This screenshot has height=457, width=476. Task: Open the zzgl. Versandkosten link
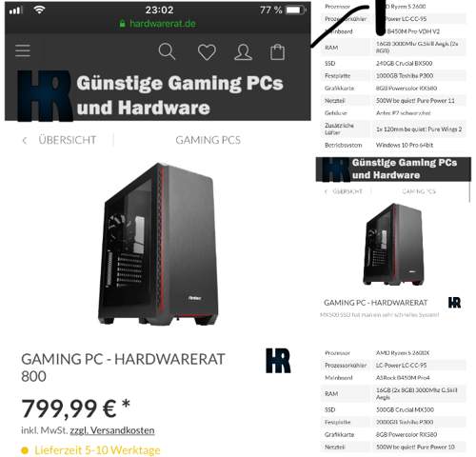click(112, 430)
